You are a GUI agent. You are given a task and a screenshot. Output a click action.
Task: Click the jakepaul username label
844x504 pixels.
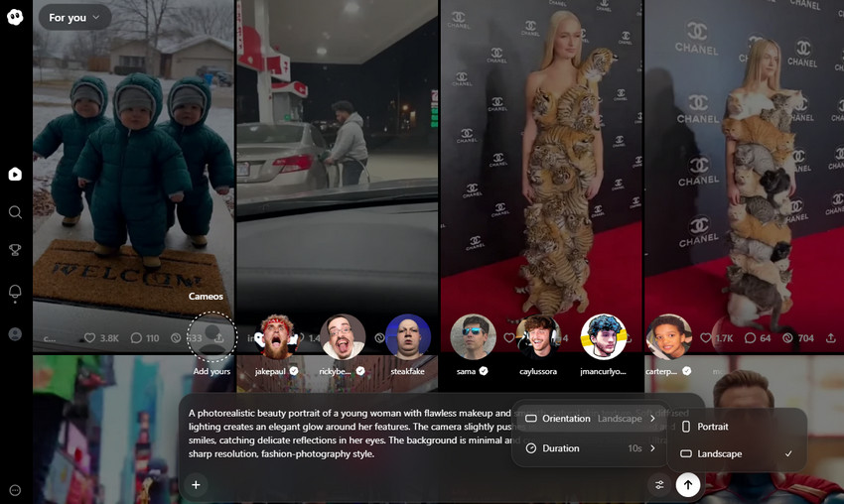tap(270, 371)
